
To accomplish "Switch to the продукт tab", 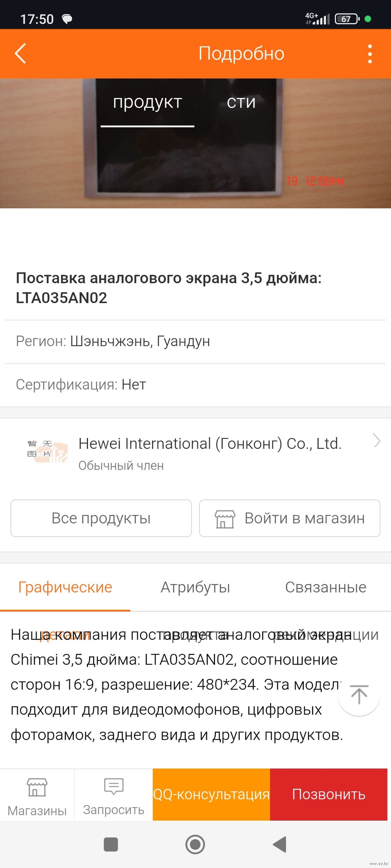I will 147,102.
